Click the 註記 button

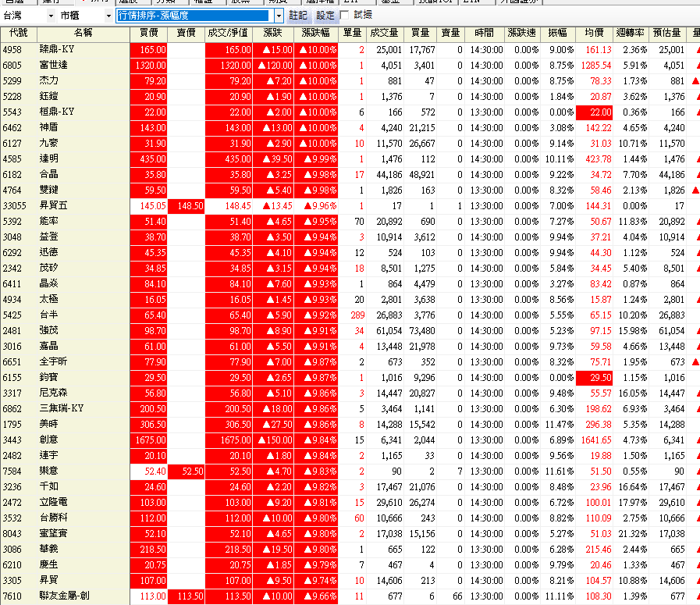(299, 16)
